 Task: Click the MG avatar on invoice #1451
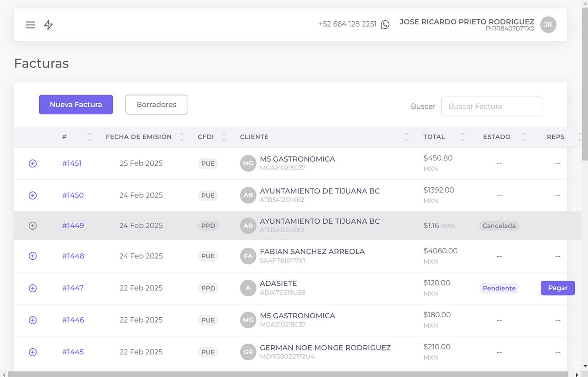(x=248, y=163)
